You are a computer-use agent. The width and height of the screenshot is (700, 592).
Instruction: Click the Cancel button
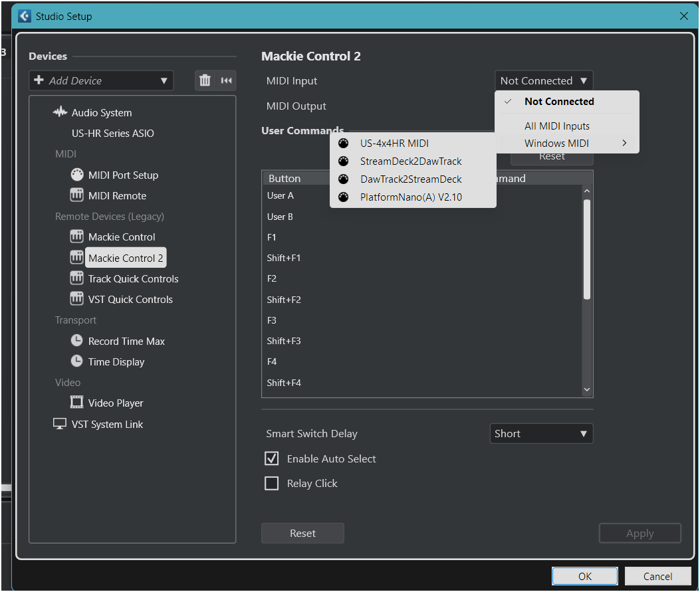point(657,576)
